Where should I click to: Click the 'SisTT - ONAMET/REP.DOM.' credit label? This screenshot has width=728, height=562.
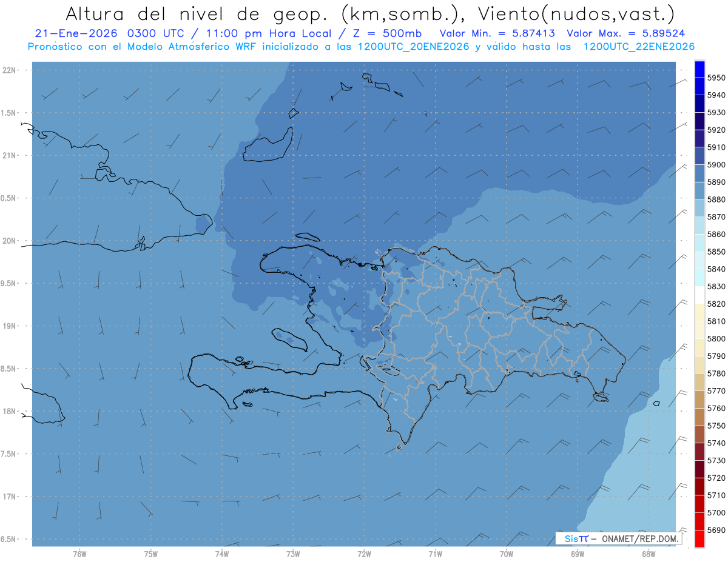click(620, 538)
